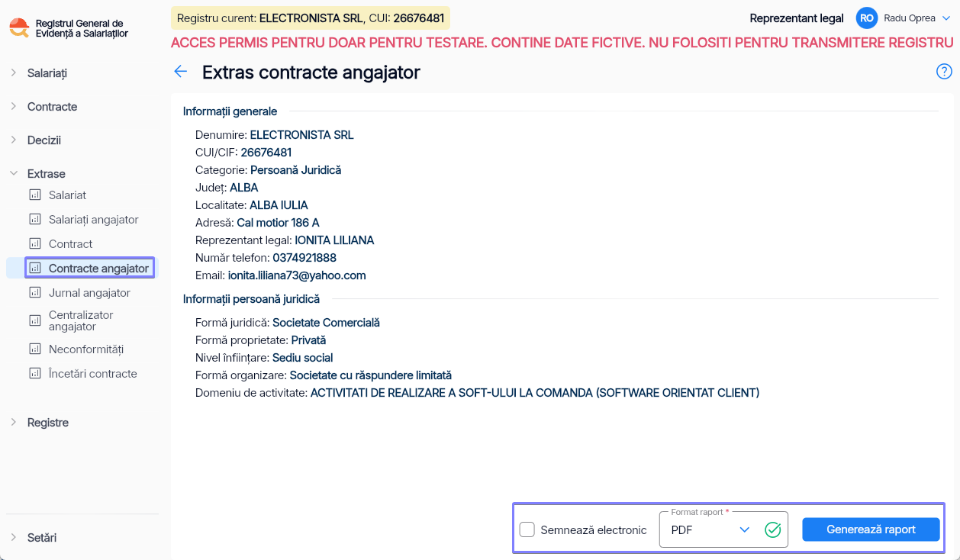Click the legal representative IONITA LILIANA
Screen dimensions: 960x560
334,240
